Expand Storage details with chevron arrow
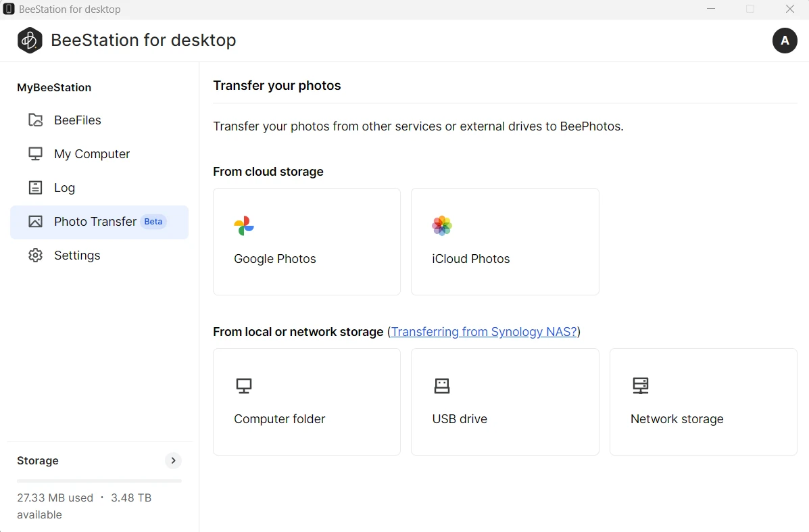Screen dimensions: 809x532 coord(174,460)
